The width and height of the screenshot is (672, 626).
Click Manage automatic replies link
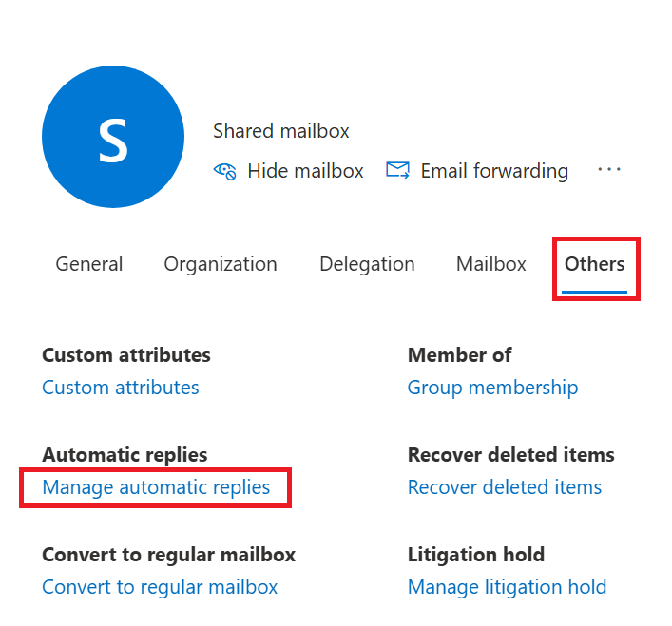click(x=156, y=487)
